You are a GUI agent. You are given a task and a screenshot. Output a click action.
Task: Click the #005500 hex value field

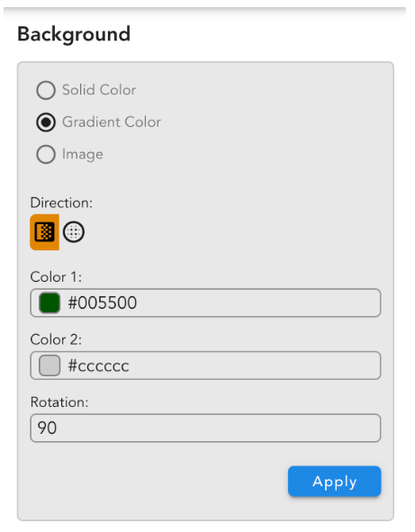pos(205,303)
